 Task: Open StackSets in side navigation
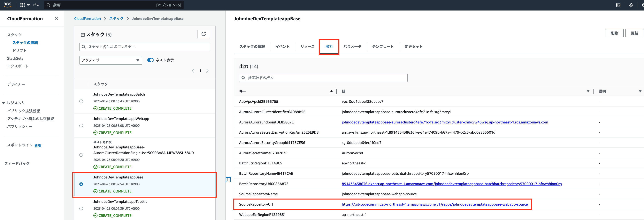click(x=15, y=58)
